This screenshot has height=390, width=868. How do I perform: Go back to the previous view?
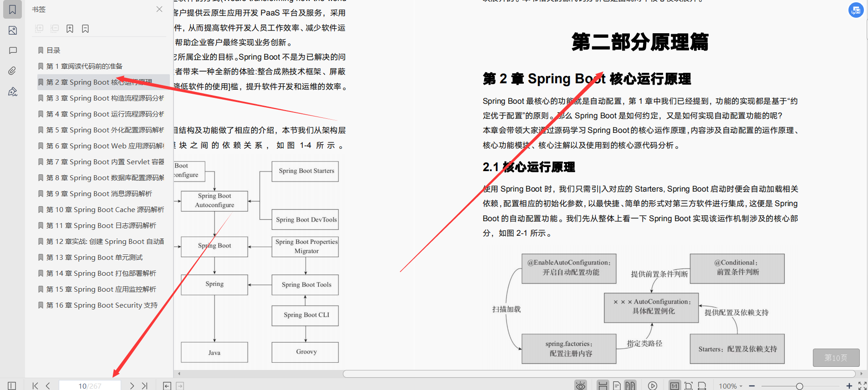click(x=167, y=385)
